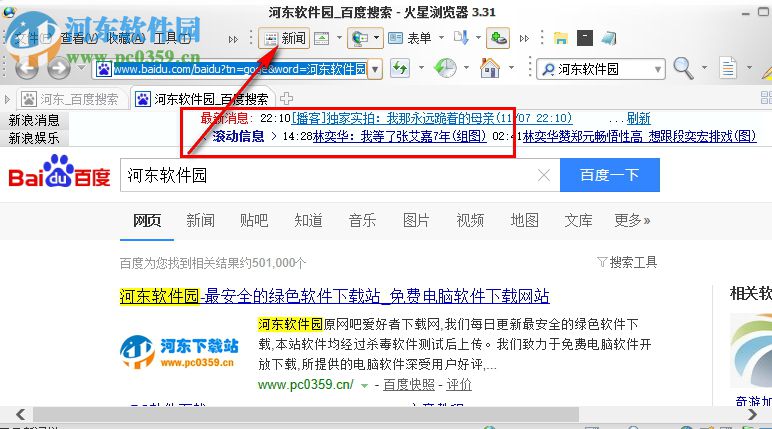The height and width of the screenshot is (429, 772).
Task: Open the 独家实拍 news headline link
Action: click(x=432, y=118)
